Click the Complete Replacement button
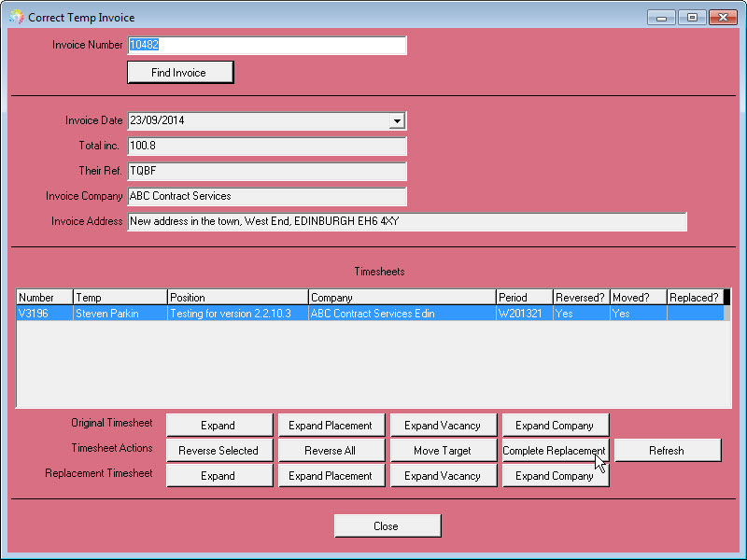The width and height of the screenshot is (747, 560). click(555, 451)
